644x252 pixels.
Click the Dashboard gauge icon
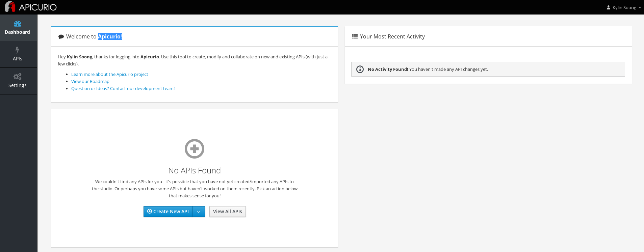18,24
